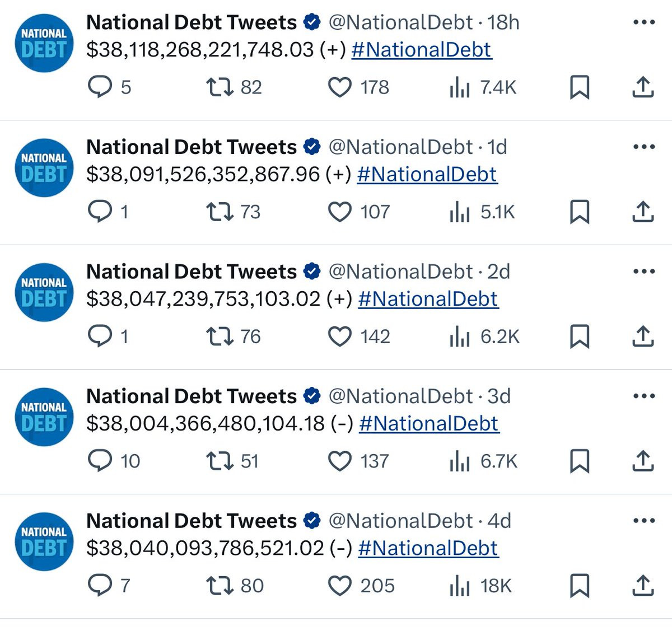
Task: Open National Debt avatar on 4d tweet
Action: tap(44, 541)
